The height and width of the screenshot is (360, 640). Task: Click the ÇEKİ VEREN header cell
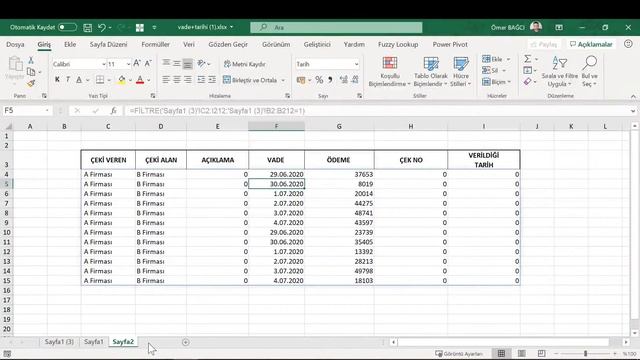point(108,160)
